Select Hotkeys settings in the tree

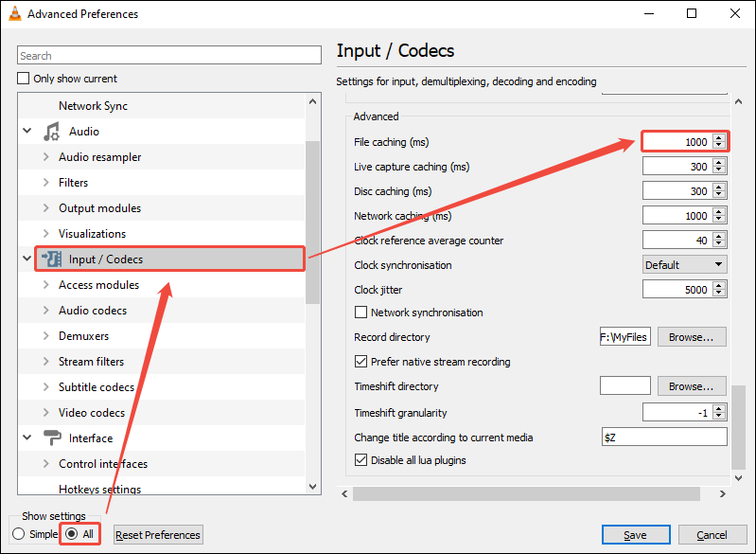[x=99, y=489]
